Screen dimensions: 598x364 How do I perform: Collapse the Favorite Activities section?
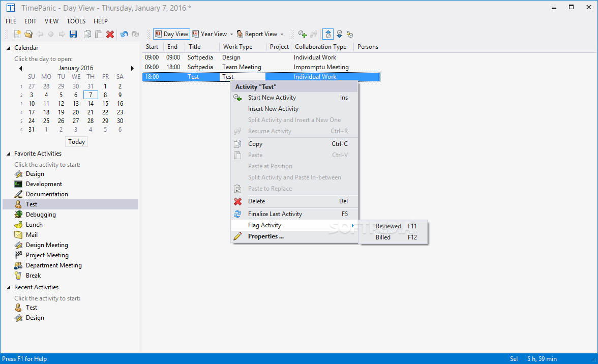(x=8, y=154)
